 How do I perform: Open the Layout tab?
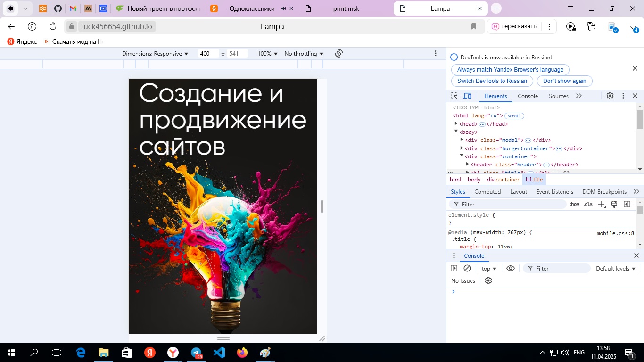(519, 192)
